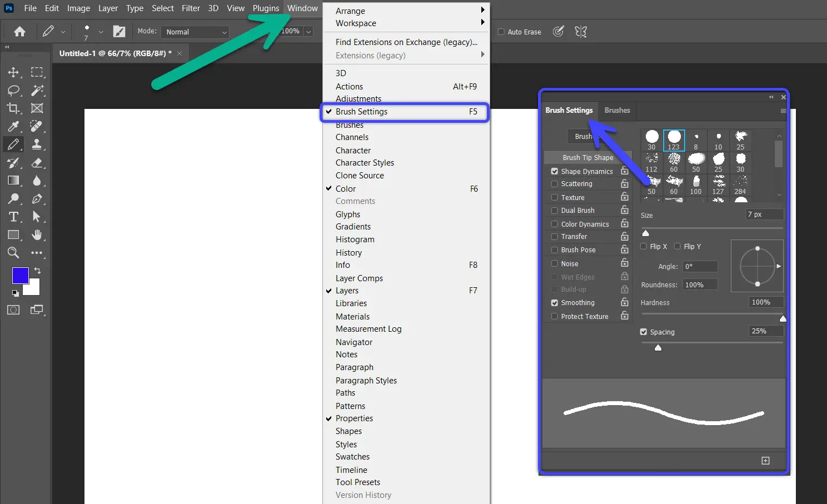Select the Move tool
Viewport: 827px width, 504px height.
pyautogui.click(x=13, y=72)
